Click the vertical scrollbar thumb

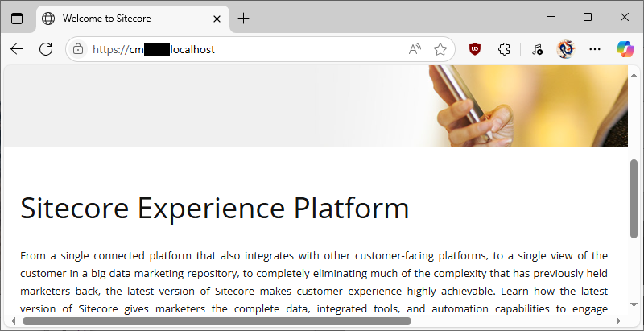click(634, 198)
